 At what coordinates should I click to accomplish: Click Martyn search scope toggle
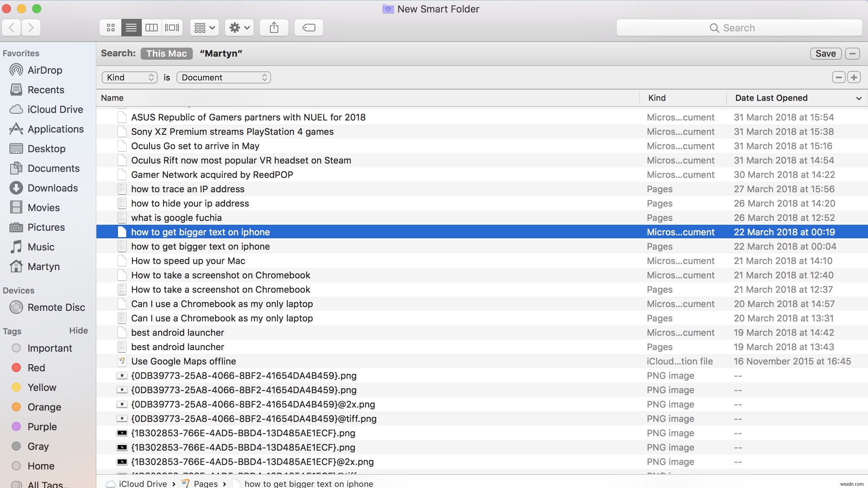coord(220,54)
